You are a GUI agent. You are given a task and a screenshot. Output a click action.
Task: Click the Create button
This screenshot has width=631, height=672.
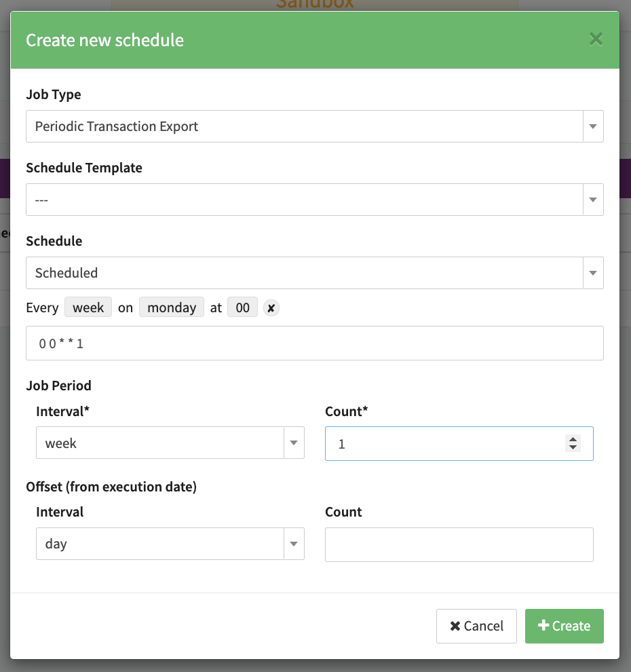point(564,626)
